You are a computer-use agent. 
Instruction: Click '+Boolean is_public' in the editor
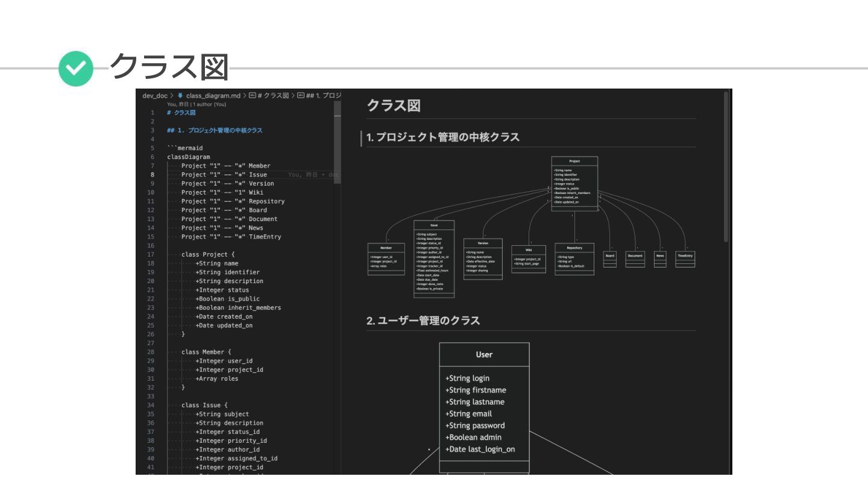click(228, 299)
